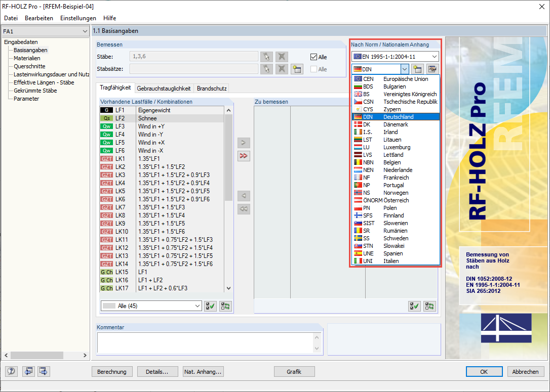Image resolution: width=550 pixels, height=392 pixels.
Task: Choose NEN Niederlande in annex list
Action: click(x=396, y=170)
